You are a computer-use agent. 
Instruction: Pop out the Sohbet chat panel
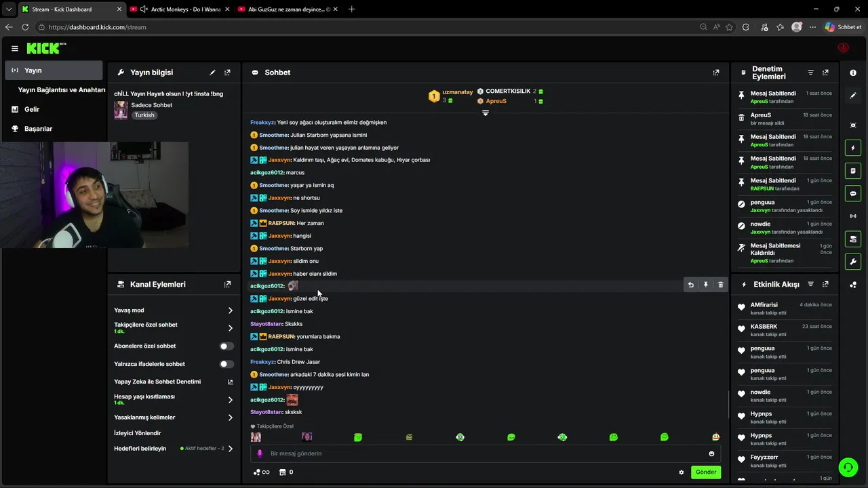(716, 73)
